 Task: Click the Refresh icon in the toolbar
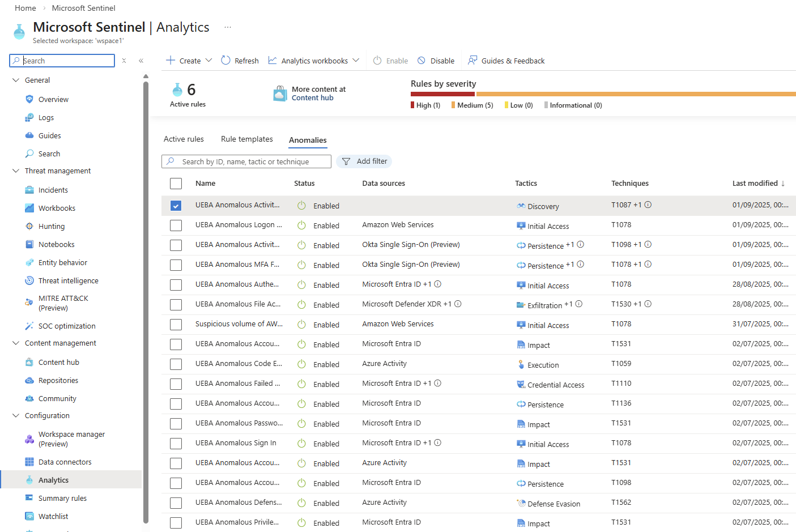tap(225, 61)
